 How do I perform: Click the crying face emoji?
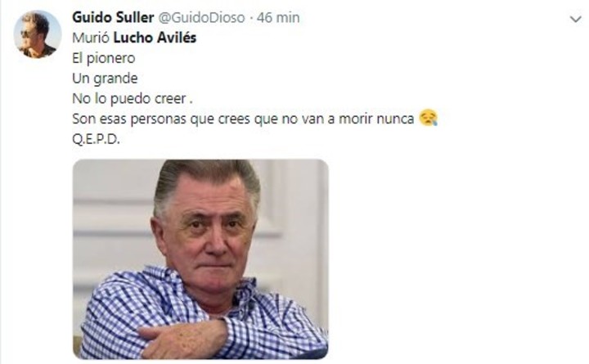pyautogui.click(x=428, y=118)
